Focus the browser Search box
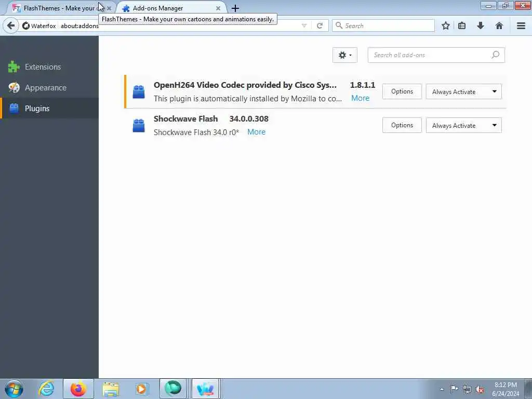 click(383, 26)
